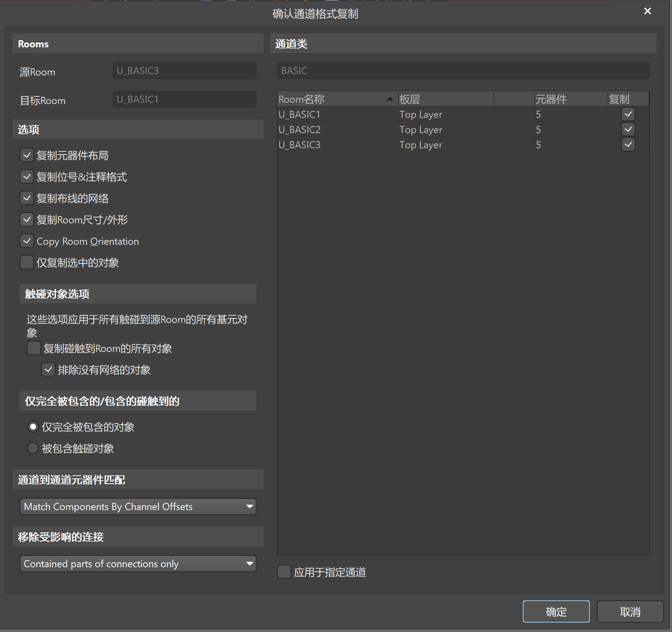This screenshot has width=672, height=632.
Task: Close the channel format copy dialog
Action: click(647, 11)
